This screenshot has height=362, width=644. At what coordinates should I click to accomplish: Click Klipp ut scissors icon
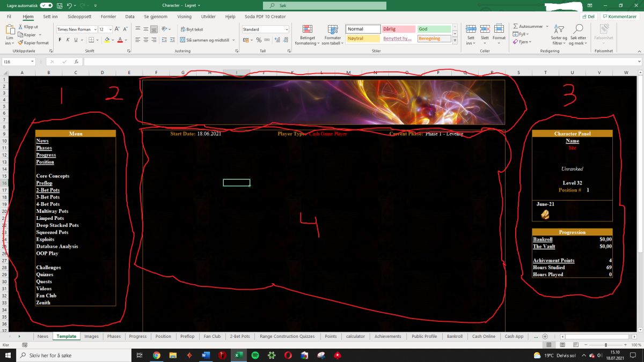(21, 27)
